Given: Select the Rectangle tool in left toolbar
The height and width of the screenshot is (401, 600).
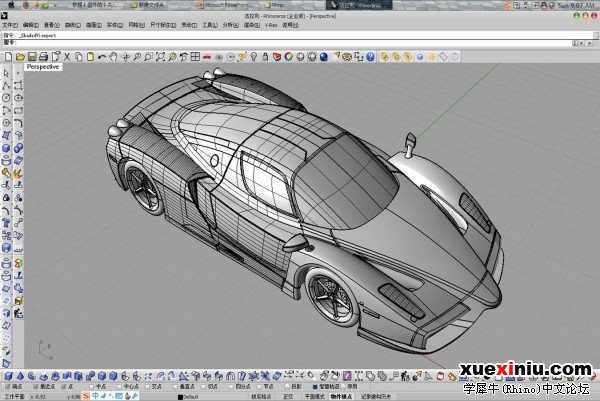Looking at the screenshot, I should pos(18,111).
